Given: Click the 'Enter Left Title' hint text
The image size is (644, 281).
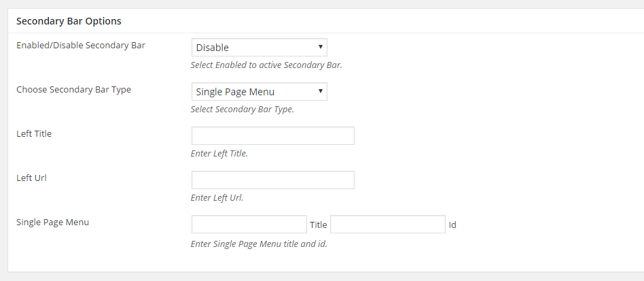Looking at the screenshot, I should click(219, 154).
